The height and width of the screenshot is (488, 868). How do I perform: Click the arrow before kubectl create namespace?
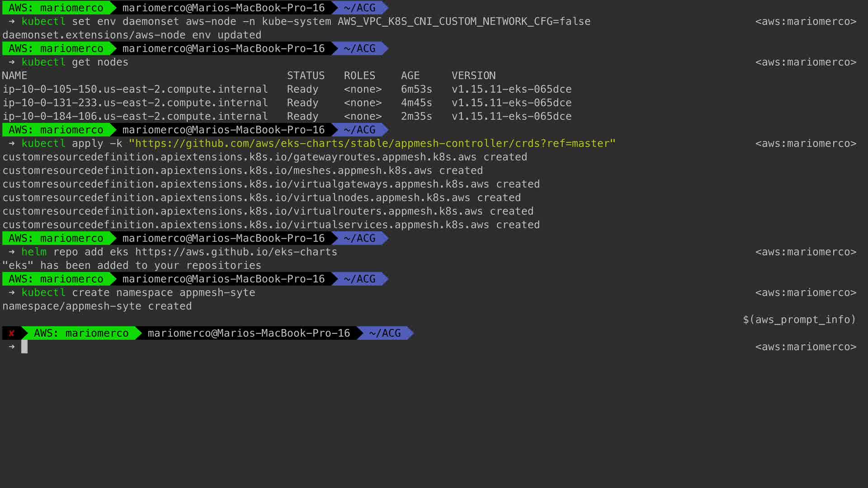pos(12,292)
